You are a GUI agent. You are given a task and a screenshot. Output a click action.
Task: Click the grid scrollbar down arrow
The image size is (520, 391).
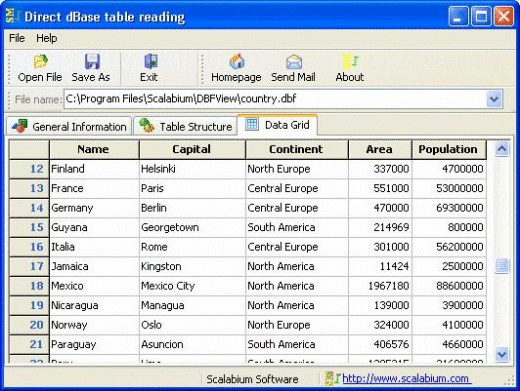coord(502,354)
